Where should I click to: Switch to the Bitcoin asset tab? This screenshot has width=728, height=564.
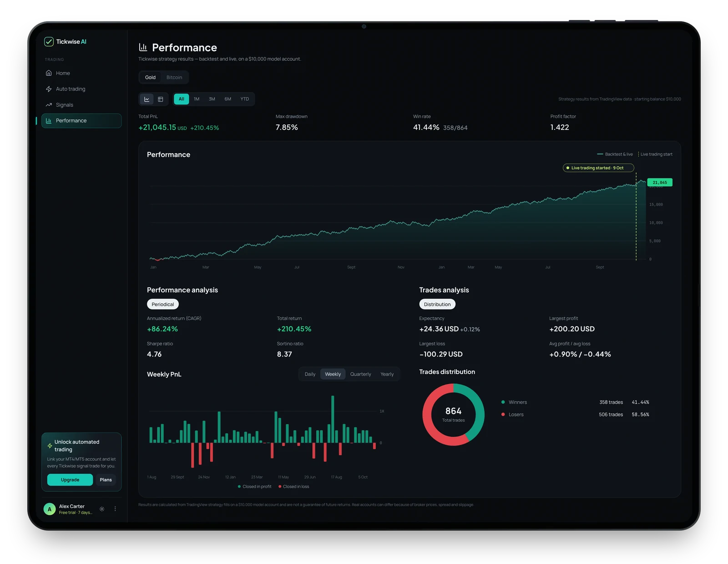coord(174,77)
